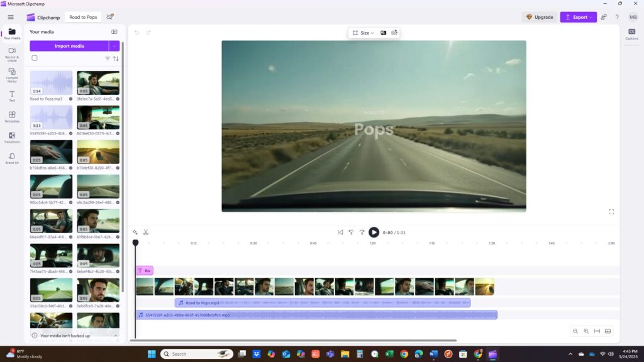Click the Upgrade button
The image size is (644, 362).
point(540,17)
